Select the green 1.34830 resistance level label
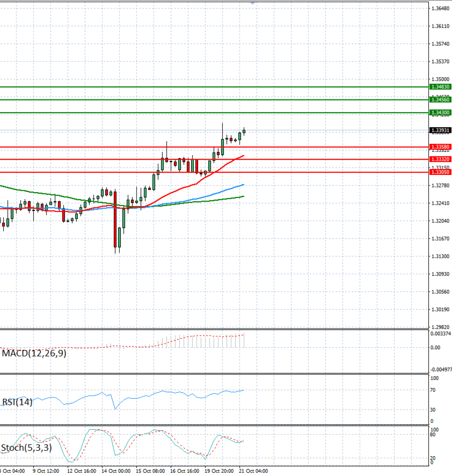The image size is (452, 476). [440, 87]
